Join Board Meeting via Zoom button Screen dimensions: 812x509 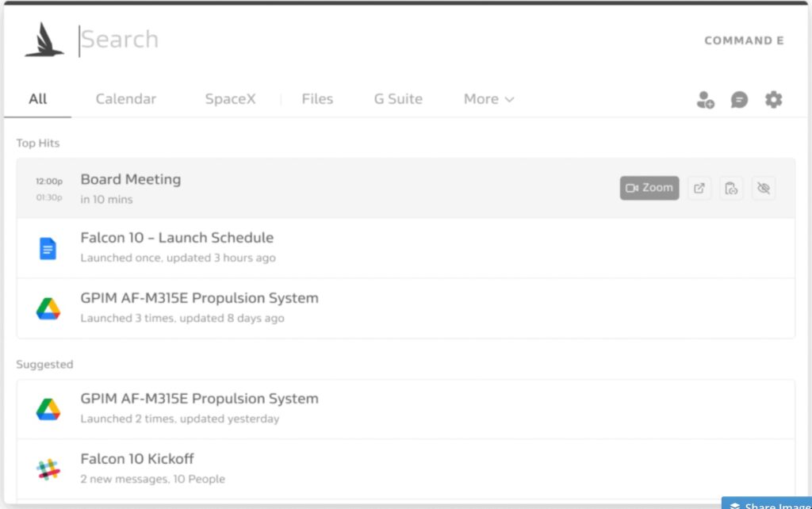coord(649,188)
